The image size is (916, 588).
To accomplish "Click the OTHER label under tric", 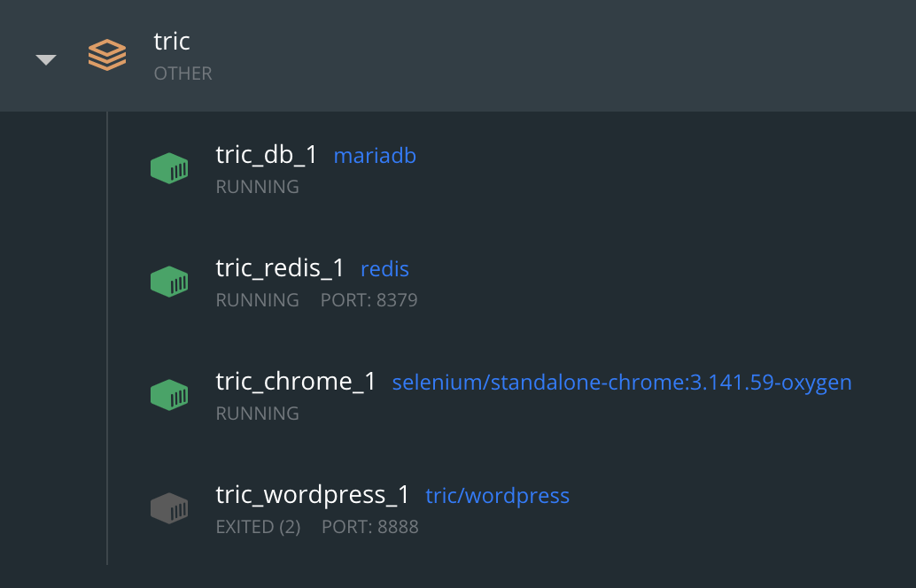I will click(182, 73).
